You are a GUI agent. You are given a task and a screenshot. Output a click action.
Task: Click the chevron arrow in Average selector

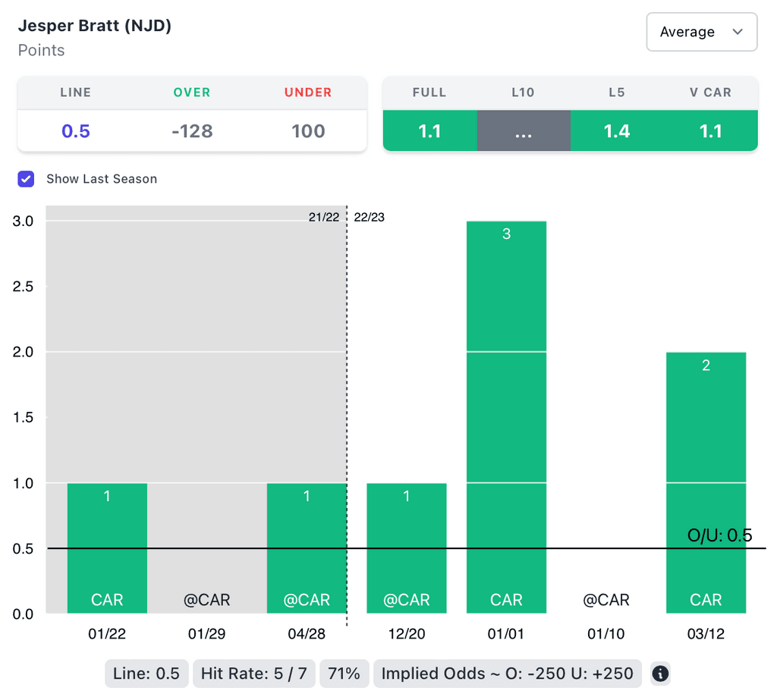point(737,32)
